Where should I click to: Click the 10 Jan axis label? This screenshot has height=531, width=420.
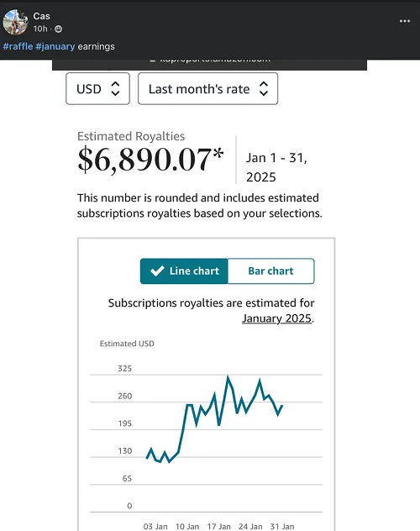pos(187,527)
